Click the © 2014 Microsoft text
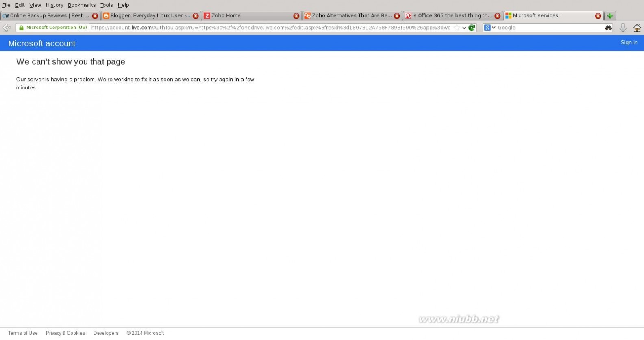 [x=145, y=333]
